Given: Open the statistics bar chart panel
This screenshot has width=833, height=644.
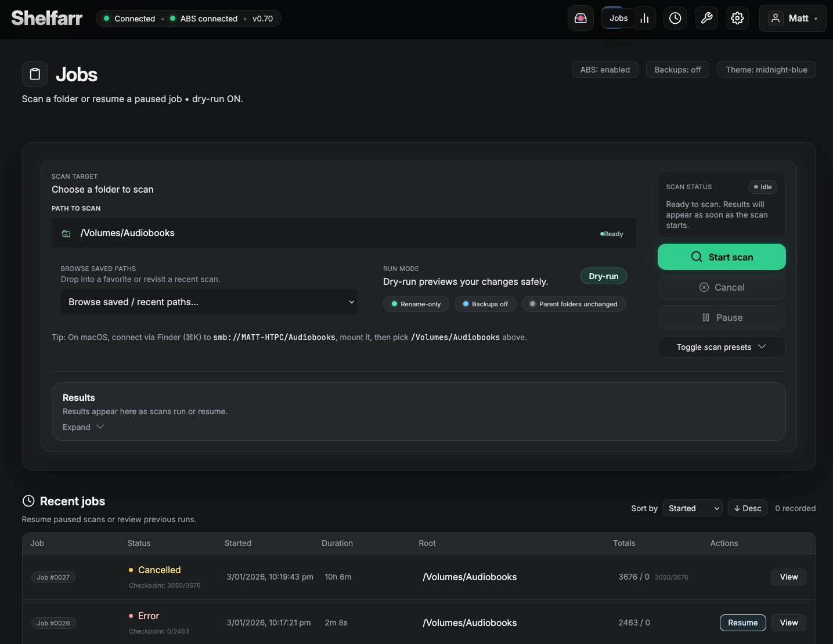Looking at the screenshot, I should [644, 18].
